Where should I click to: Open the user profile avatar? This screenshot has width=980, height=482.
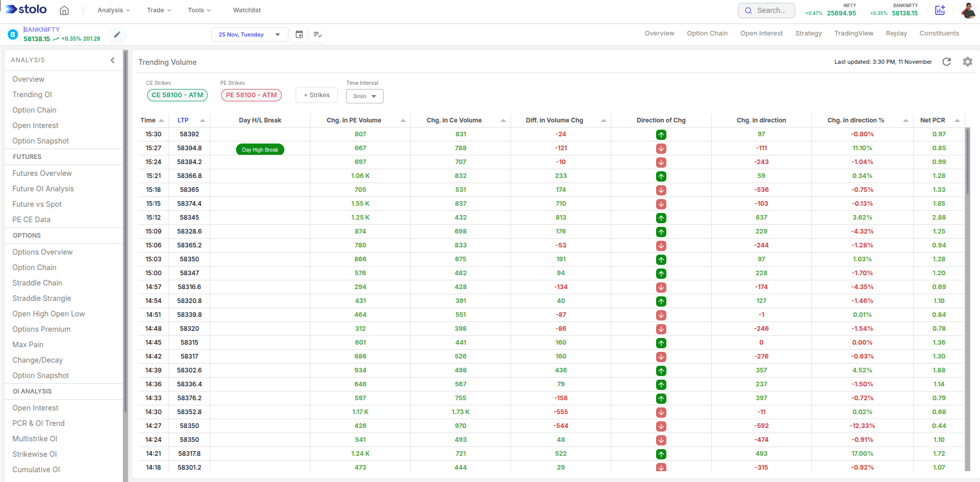coord(969,10)
